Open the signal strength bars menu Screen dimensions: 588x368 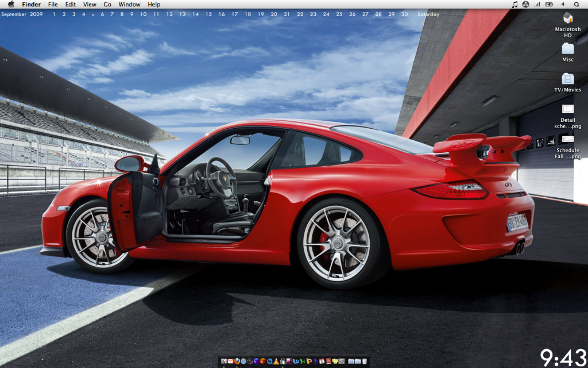click(537, 4)
